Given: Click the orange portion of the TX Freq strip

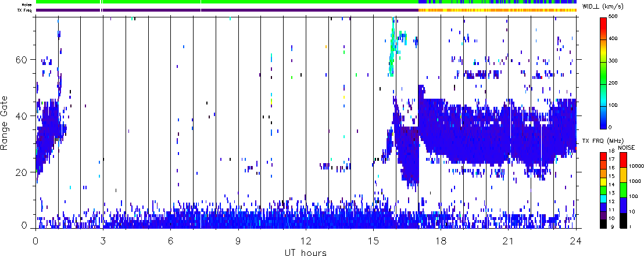Looking at the screenshot, I should pos(497,10).
